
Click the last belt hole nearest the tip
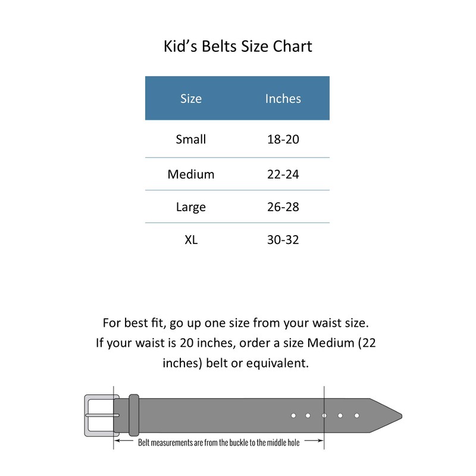tap(356, 415)
